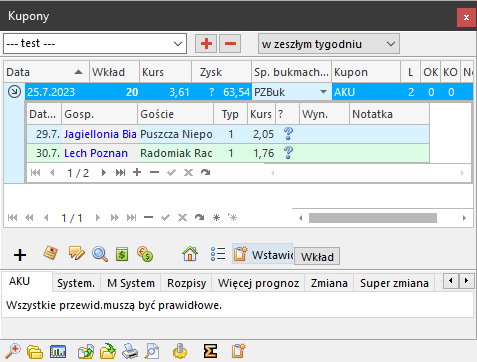Screen dimensions: 477x362
Task: Click the sigma sum icon
Action: pos(210,351)
